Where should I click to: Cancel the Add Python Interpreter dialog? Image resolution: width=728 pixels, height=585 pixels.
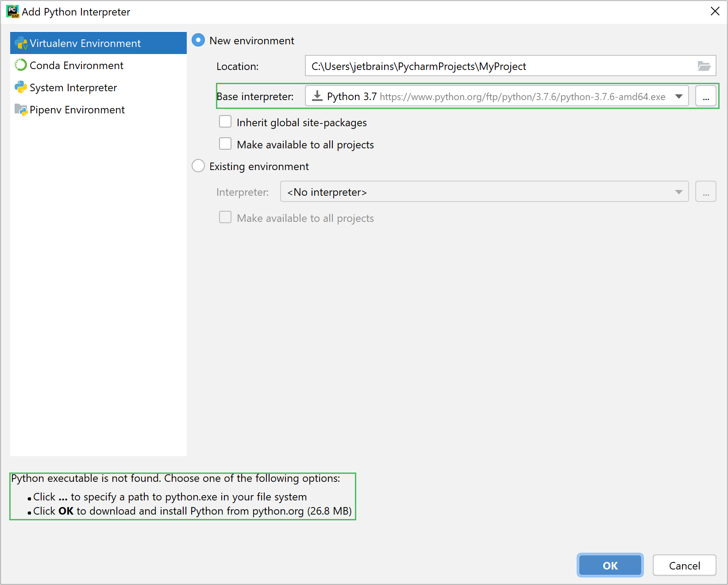tap(684, 566)
